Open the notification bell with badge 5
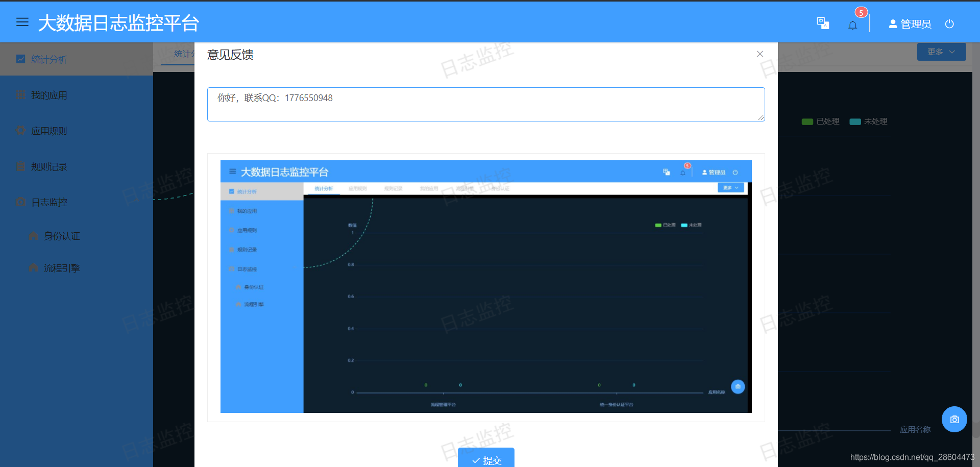The height and width of the screenshot is (467, 980). (x=853, y=25)
